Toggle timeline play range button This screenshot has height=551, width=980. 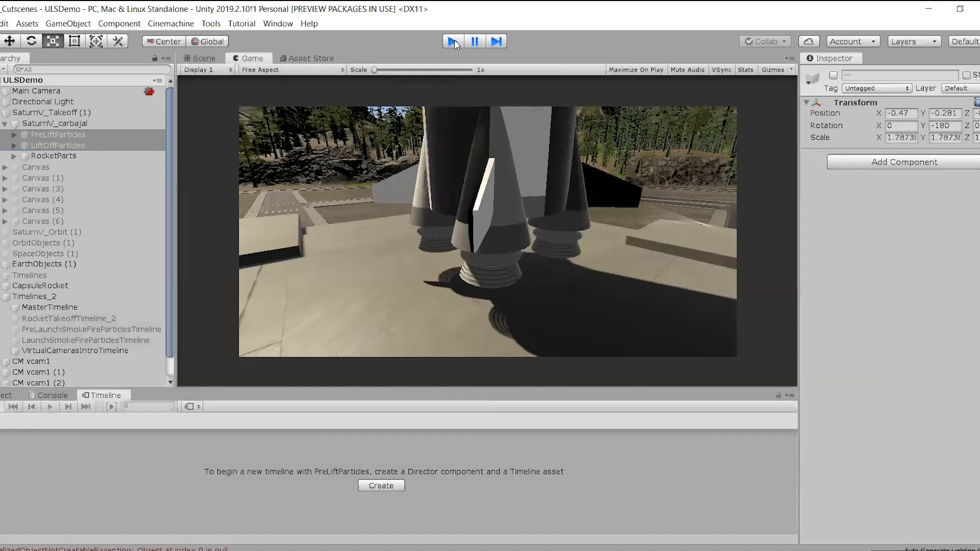(111, 407)
